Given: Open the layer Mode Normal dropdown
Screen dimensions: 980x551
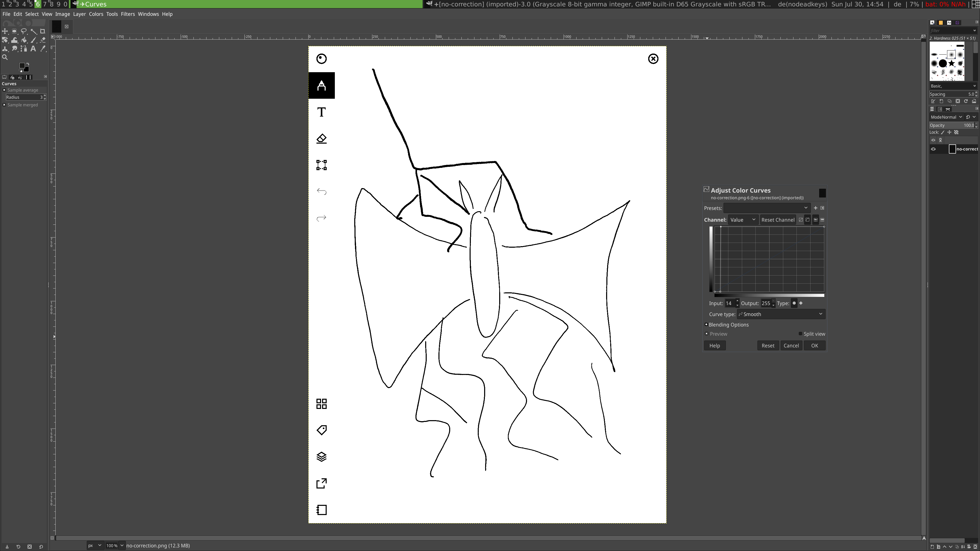Looking at the screenshot, I should (x=947, y=117).
